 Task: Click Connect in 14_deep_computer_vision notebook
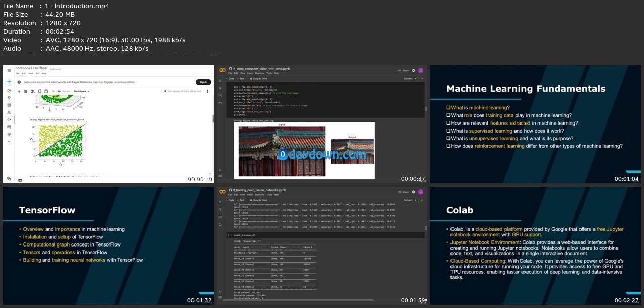(408, 79)
